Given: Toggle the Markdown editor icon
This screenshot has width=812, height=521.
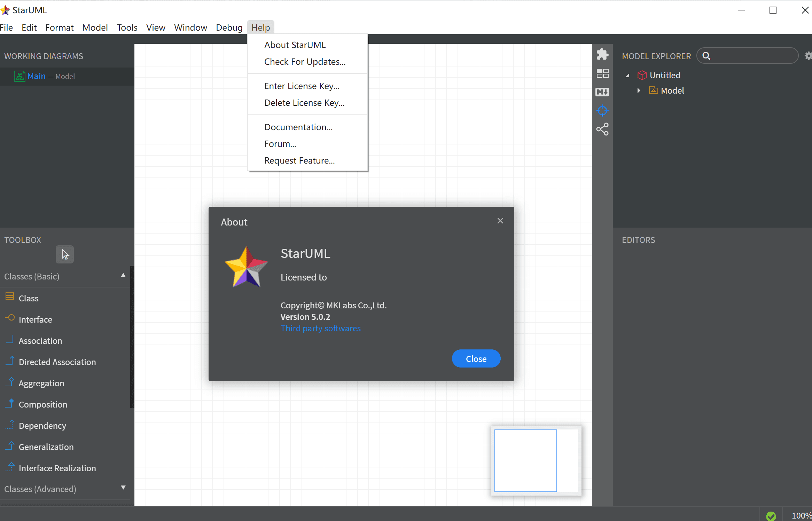Looking at the screenshot, I should 602,92.
